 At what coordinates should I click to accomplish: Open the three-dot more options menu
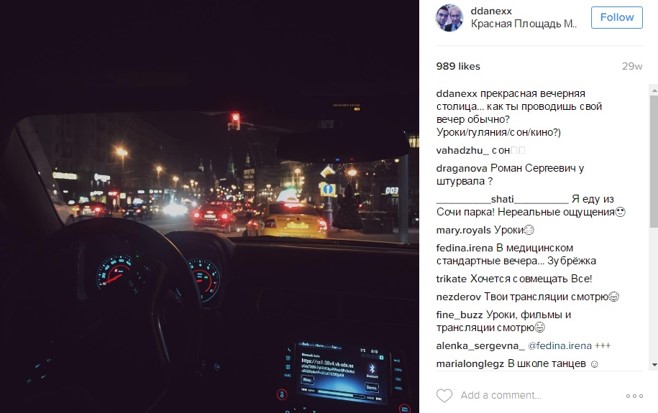[x=634, y=396]
